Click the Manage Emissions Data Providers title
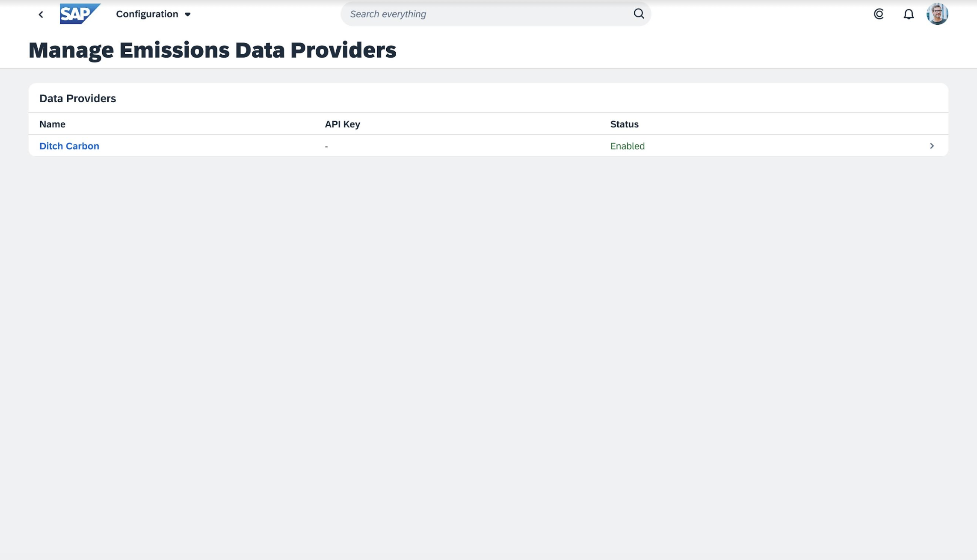 click(213, 50)
